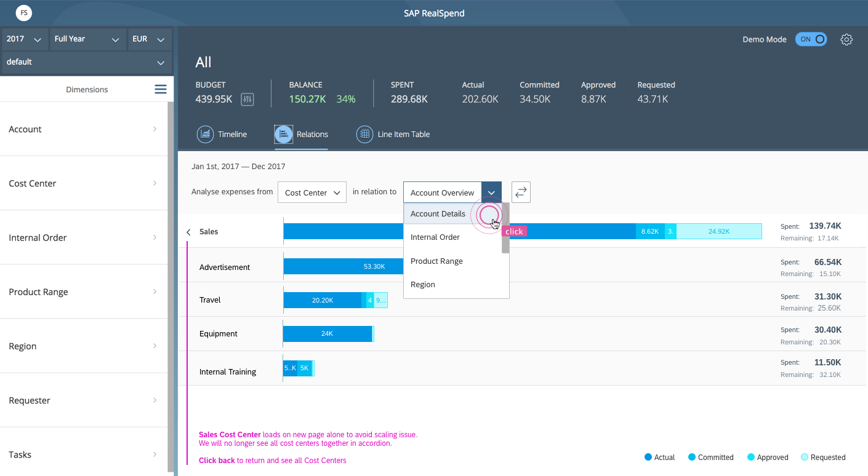Switch to the Timeline tab
The image size is (868, 476).
222,134
